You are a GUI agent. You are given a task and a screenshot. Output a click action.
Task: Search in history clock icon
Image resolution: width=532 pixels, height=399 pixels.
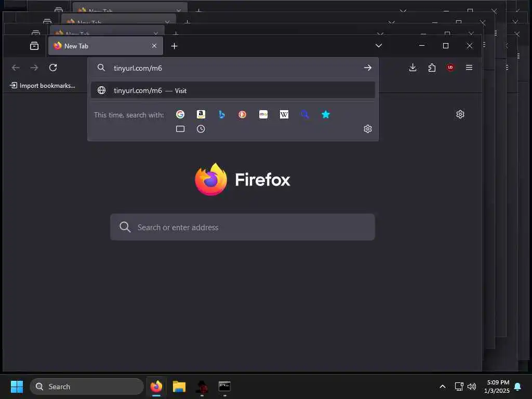(201, 129)
